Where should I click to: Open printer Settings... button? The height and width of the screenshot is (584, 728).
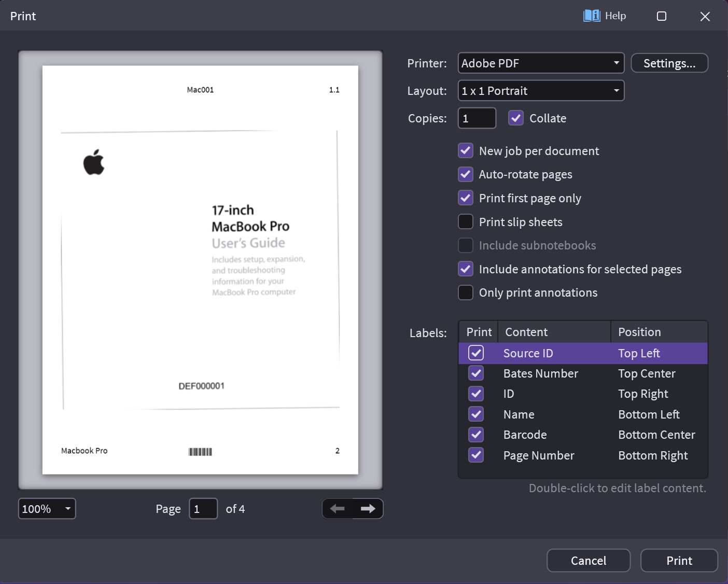669,63
